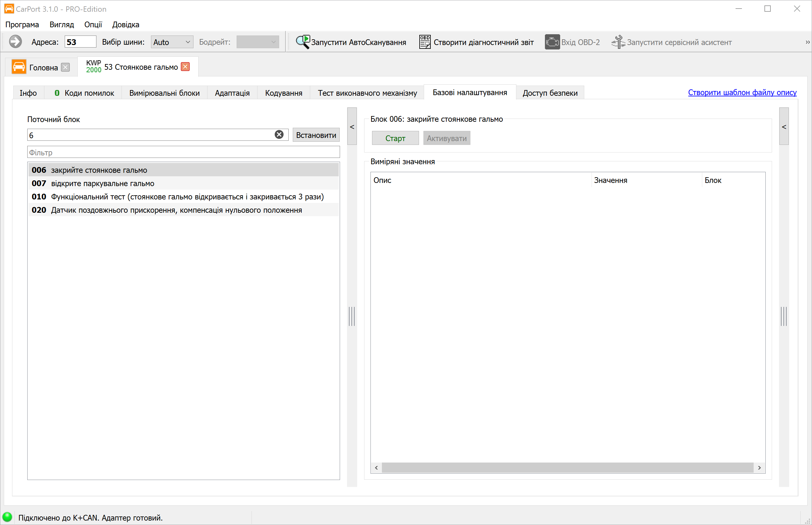Viewport: 812px width, 525px height.
Task: Launch АвтоСканування magnifier icon
Action: (303, 42)
